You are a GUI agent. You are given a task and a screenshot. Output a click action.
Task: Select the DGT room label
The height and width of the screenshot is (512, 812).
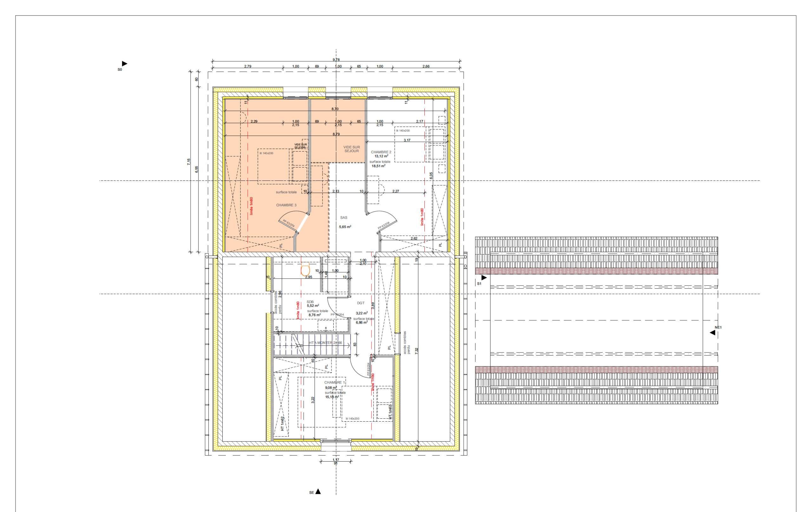coord(360,303)
